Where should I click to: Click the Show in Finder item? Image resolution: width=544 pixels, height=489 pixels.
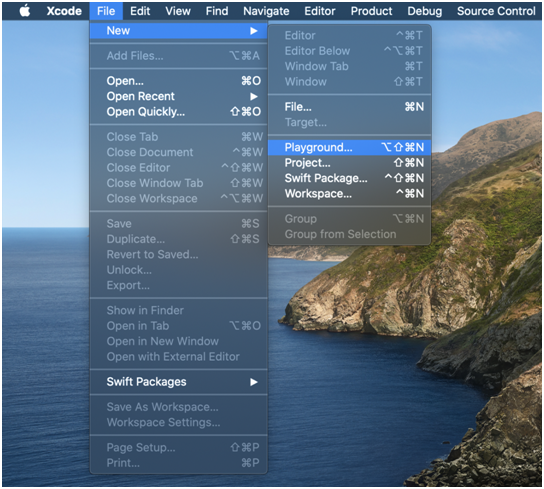click(x=178, y=310)
